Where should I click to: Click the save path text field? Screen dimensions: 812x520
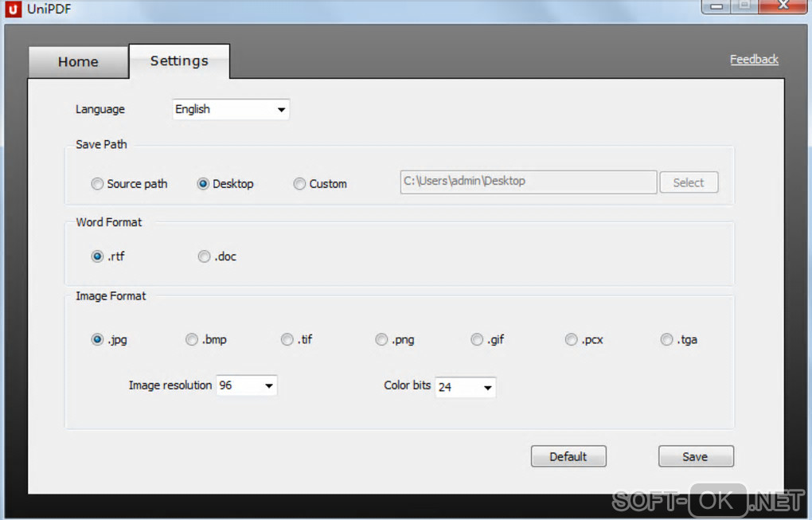[x=529, y=182]
